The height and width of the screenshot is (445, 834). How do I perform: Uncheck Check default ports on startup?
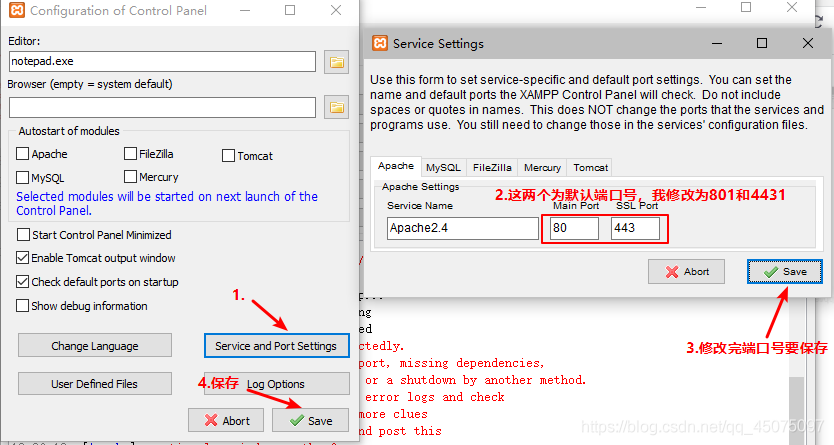coord(22,281)
